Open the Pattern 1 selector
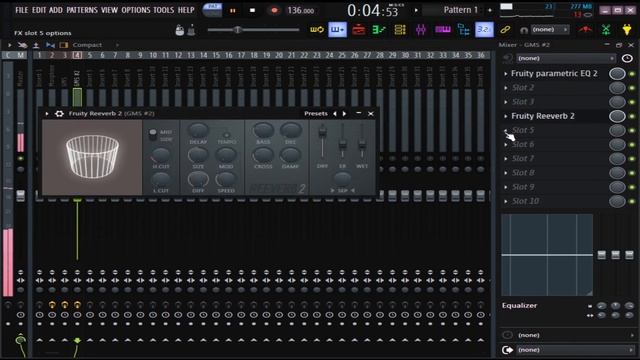 coord(460,10)
